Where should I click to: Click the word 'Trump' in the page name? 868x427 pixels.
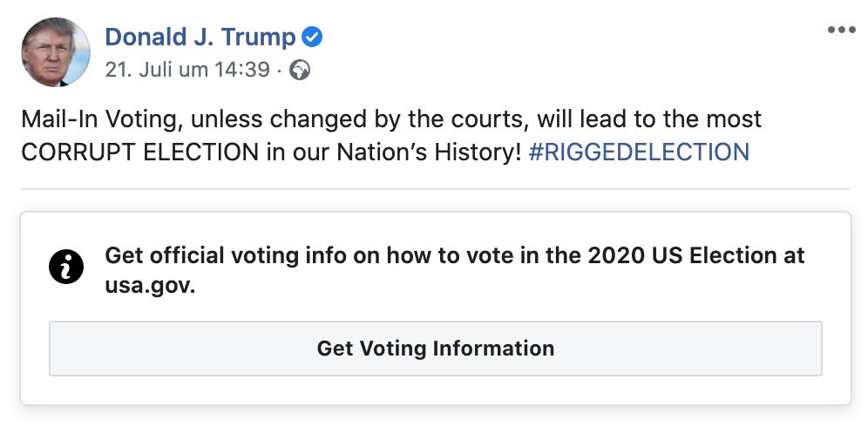(259, 37)
